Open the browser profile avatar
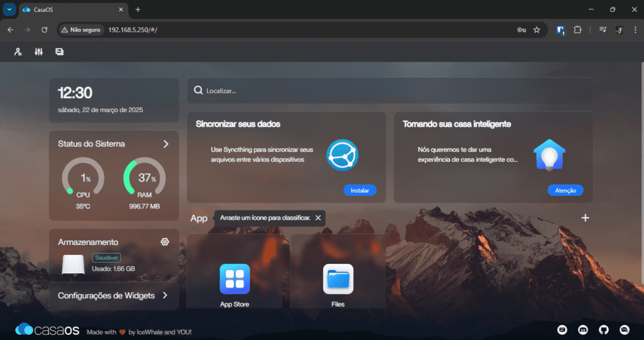644x340 pixels. (619, 30)
